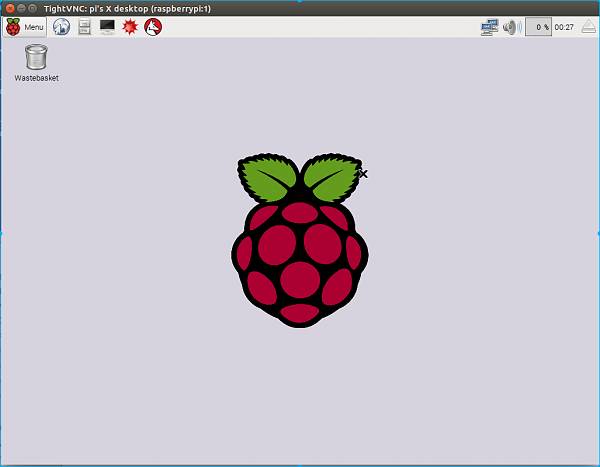Click the clock showing 00:27
Viewport: 600px width, 467px height.
(x=564, y=27)
